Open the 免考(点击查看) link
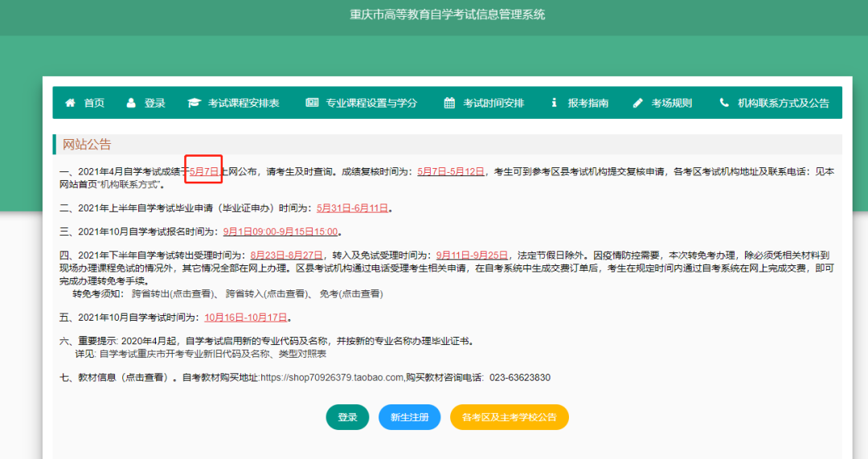The width and height of the screenshot is (868, 459). tap(350, 294)
